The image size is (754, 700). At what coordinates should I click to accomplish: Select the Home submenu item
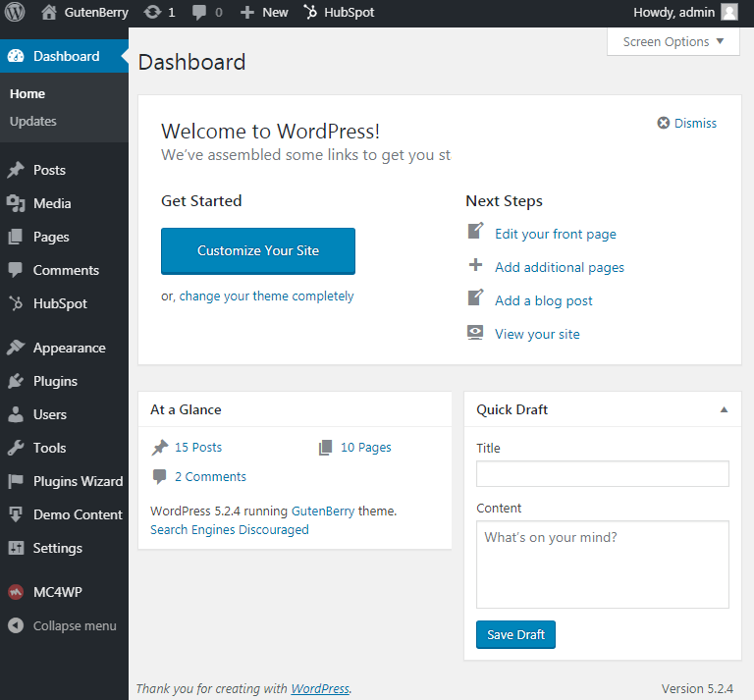coord(27,93)
